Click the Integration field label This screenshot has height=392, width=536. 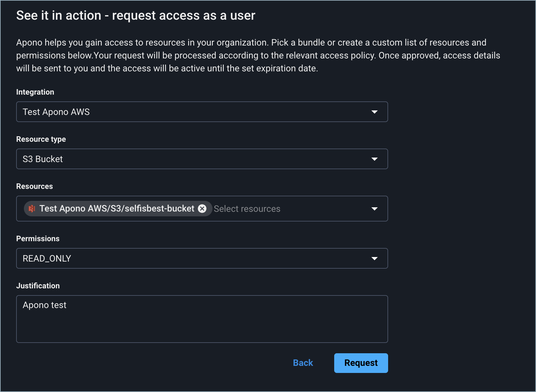coord(35,92)
